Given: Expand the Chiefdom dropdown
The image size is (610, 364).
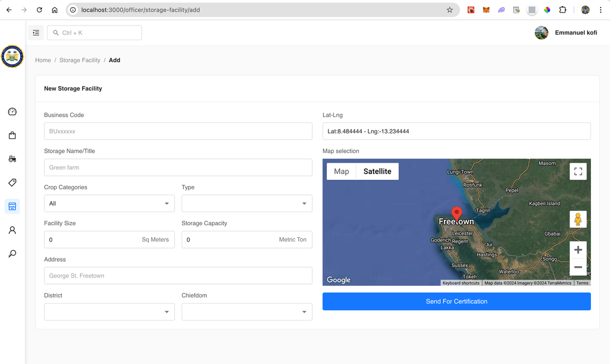Looking at the screenshot, I should pyautogui.click(x=247, y=312).
